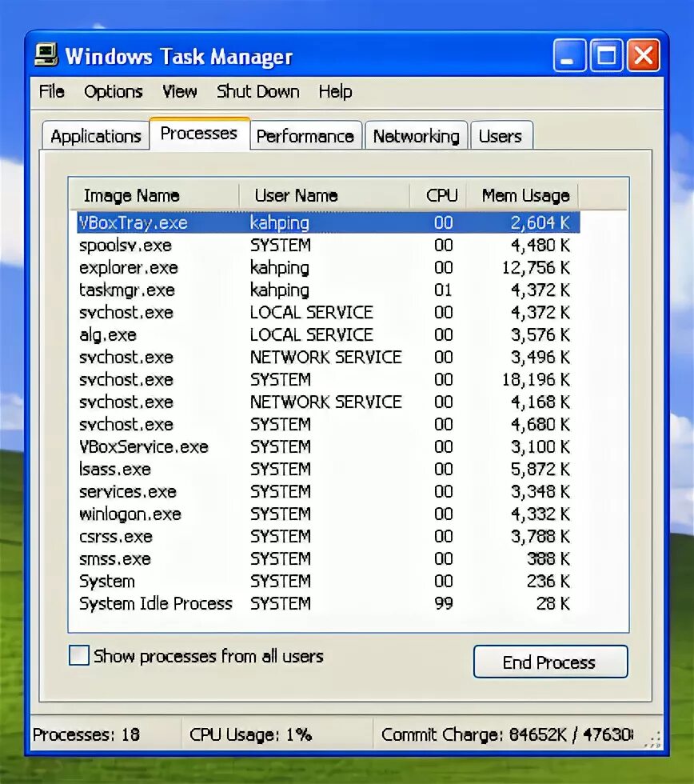The width and height of the screenshot is (694, 784).
Task: Click LOCAL SERVICE in the alg.exe row
Action: click(312, 334)
